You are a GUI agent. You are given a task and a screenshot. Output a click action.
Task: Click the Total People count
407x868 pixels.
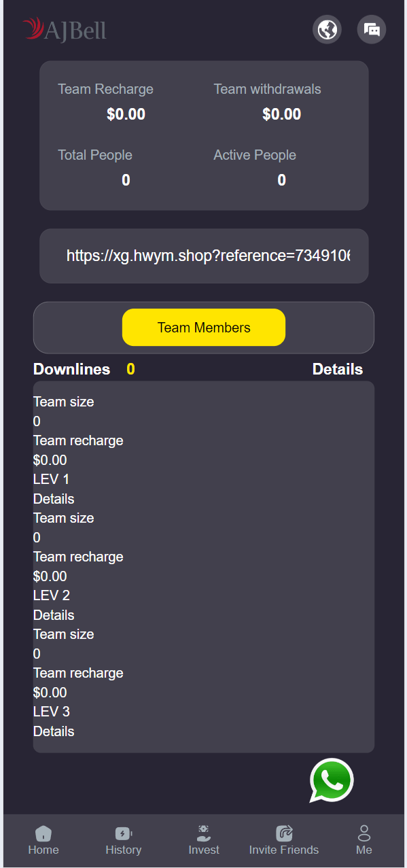pos(126,180)
